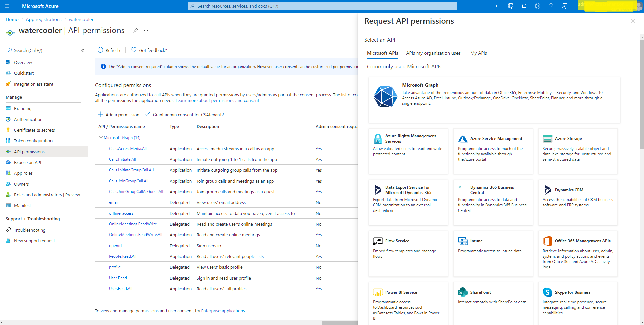Open Calls.JoinGroupCallAsGuest.All permission
644x325 pixels.
coord(136,192)
